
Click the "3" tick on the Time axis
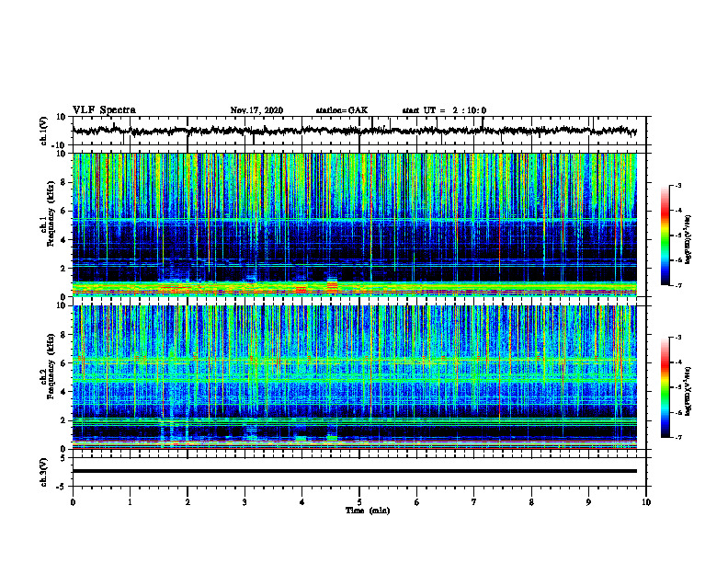tap(245, 502)
